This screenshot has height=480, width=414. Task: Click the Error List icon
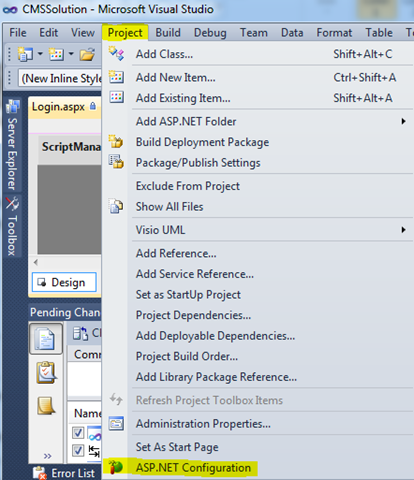click(40, 473)
